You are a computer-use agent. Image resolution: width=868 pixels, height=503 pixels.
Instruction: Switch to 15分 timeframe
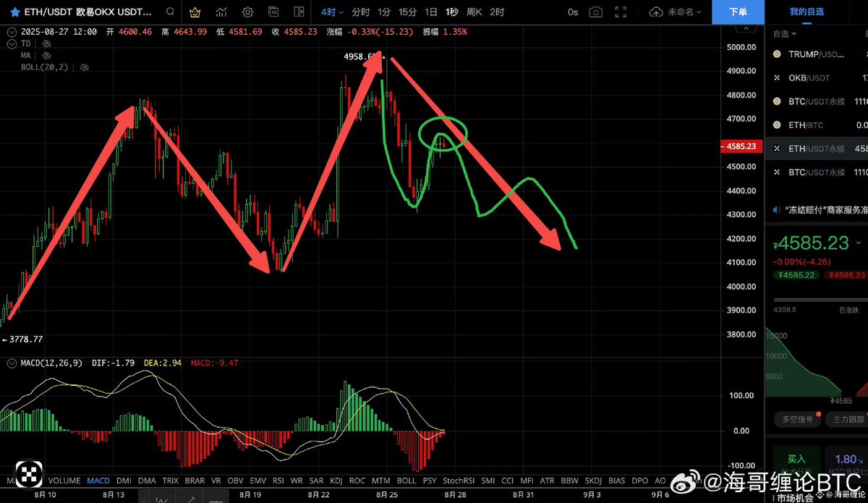coord(407,12)
